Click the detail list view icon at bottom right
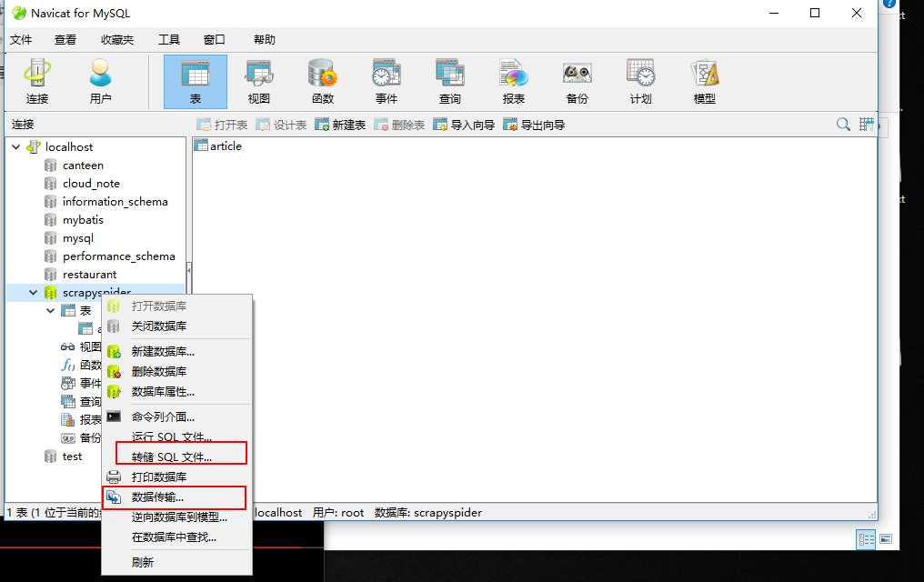924x582 pixels. pyautogui.click(x=866, y=539)
